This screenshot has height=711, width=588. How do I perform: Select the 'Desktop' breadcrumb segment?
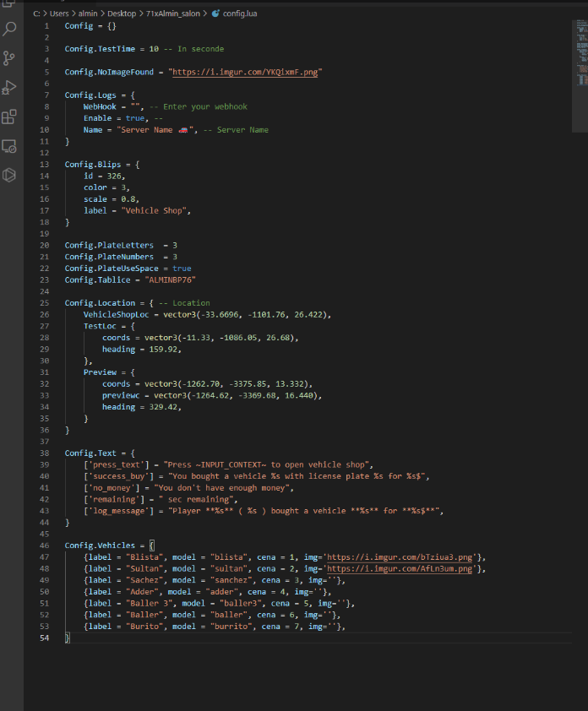coord(122,14)
